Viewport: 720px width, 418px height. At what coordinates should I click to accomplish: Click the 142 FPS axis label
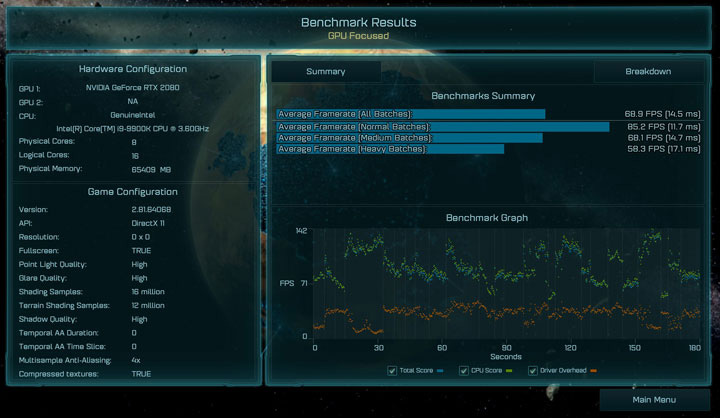tap(302, 231)
